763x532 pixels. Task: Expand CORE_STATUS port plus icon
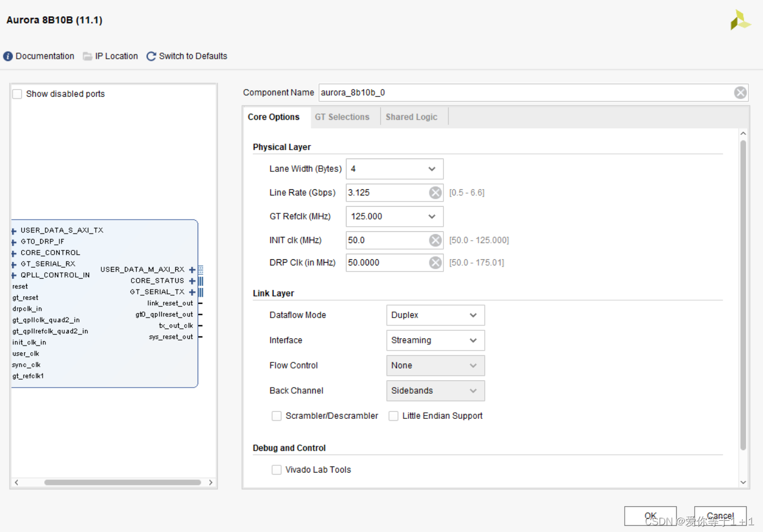[192, 281]
